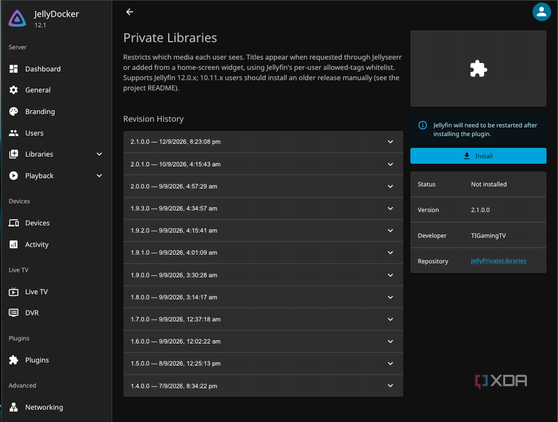Expand revision 1.9.1.0 chevron

[x=390, y=253]
